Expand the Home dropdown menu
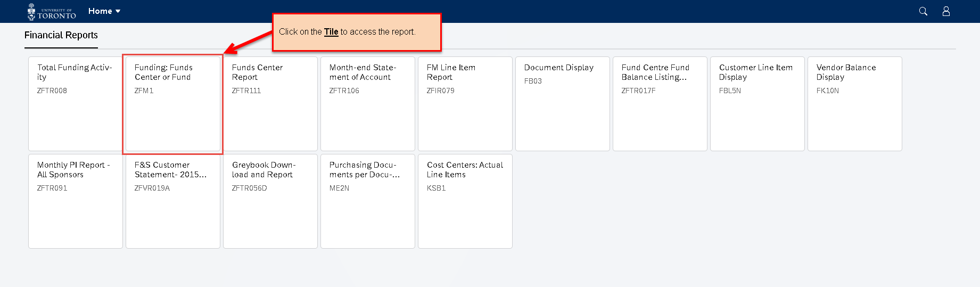This screenshot has width=980, height=287. pyautogui.click(x=104, y=11)
